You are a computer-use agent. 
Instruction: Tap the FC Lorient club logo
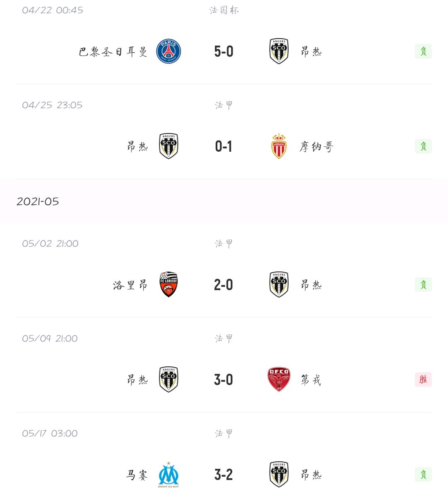[x=168, y=285]
